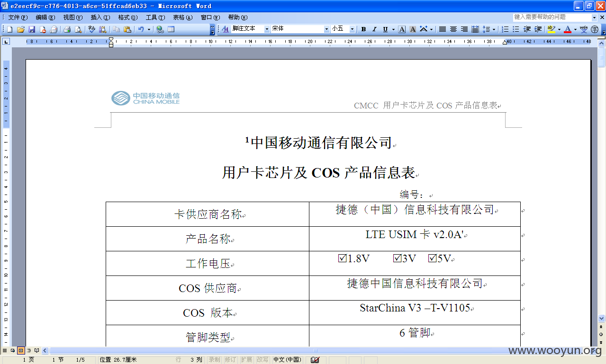Viewport: 606px width, 364px height.
Task: Toggle character shading A
Action: tap(413, 29)
